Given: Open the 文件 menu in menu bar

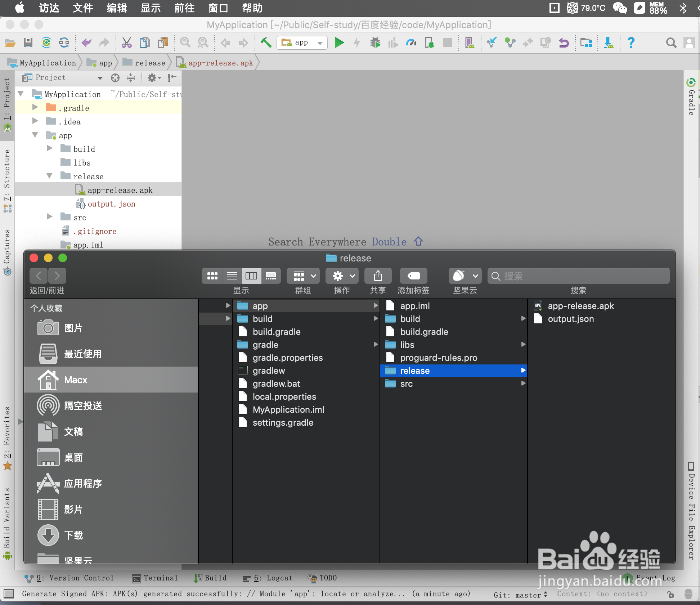Looking at the screenshot, I should (82, 8).
